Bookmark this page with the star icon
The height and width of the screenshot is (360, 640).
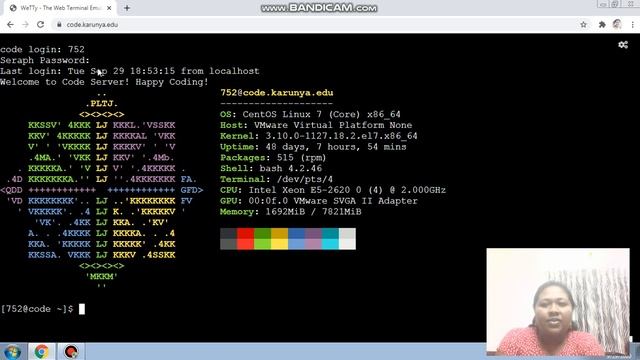click(583, 24)
